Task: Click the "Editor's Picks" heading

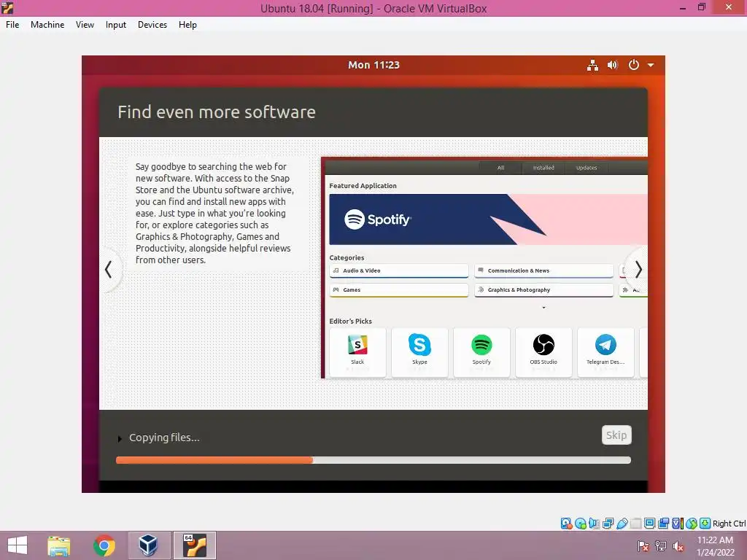Action: click(351, 322)
